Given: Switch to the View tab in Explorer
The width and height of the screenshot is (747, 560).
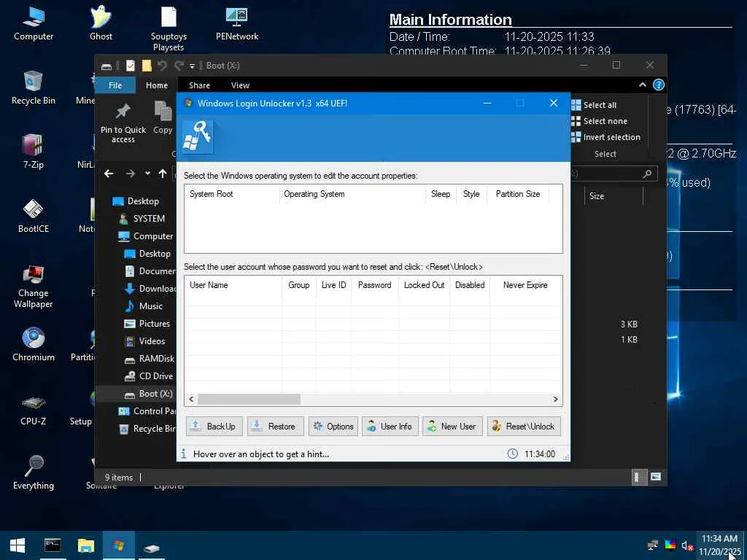Looking at the screenshot, I should point(240,85).
